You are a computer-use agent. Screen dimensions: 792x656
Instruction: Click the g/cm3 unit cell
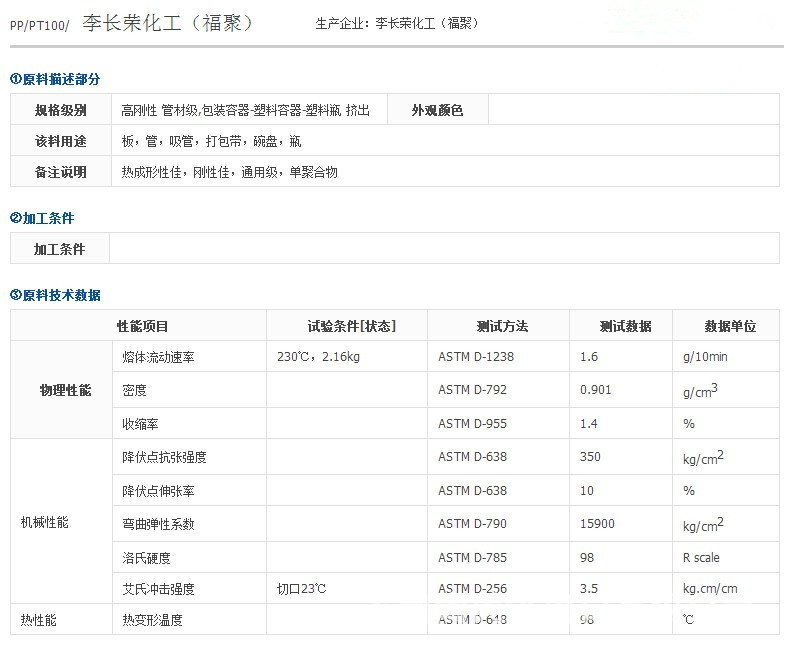726,390
